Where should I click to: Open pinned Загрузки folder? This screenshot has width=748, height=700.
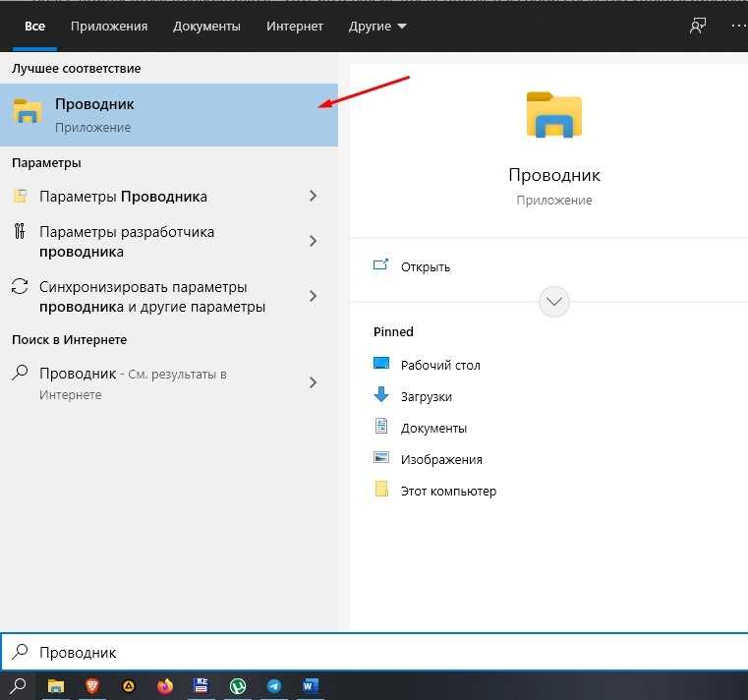pyautogui.click(x=426, y=396)
